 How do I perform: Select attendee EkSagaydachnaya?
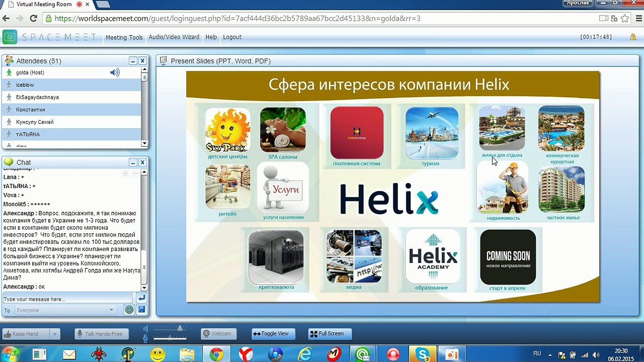[71, 97]
